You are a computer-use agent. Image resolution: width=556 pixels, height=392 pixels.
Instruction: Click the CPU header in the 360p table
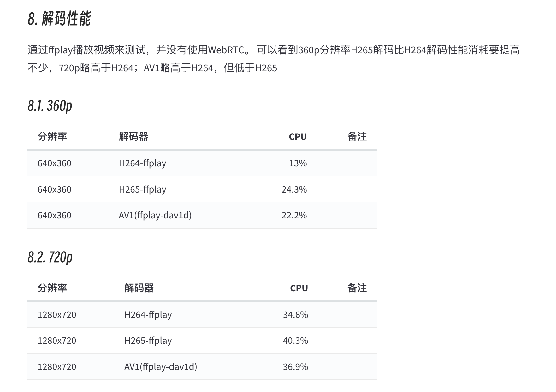point(298,137)
